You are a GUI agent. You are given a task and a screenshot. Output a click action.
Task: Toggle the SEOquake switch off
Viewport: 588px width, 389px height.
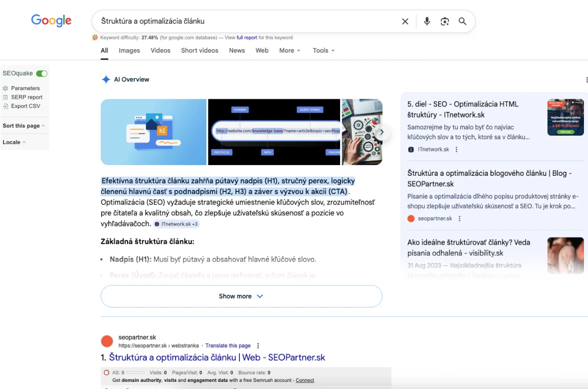coord(41,73)
